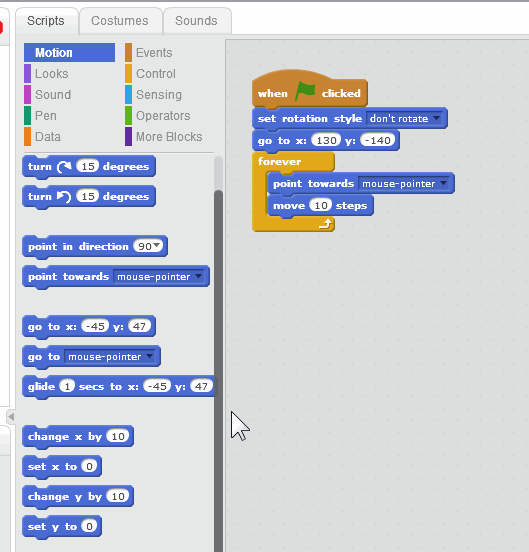Open the Pen block category
Screen dimensions: 529x552
pyautogui.click(x=46, y=116)
